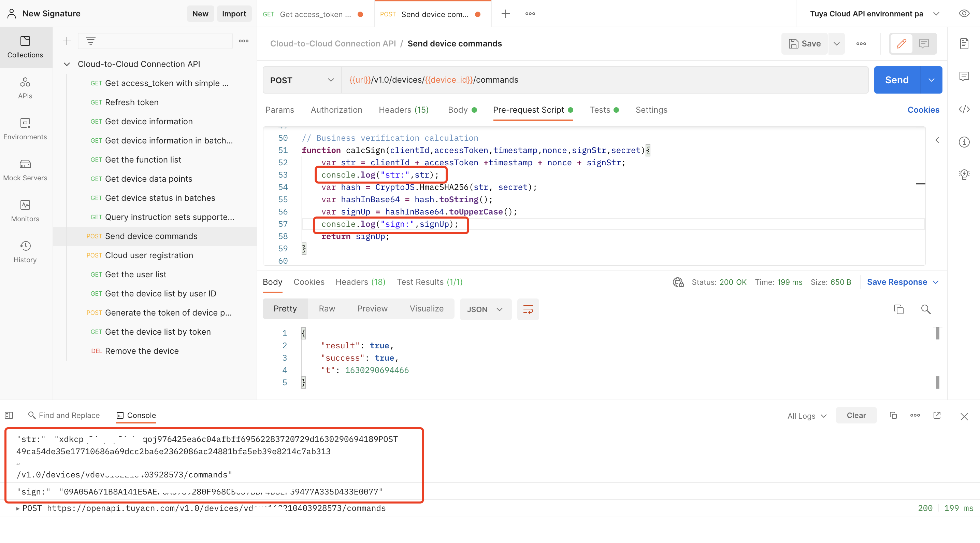Screen dimensions: 980x543
Task: Switch to build mode with pencil icon
Action: tap(901, 44)
